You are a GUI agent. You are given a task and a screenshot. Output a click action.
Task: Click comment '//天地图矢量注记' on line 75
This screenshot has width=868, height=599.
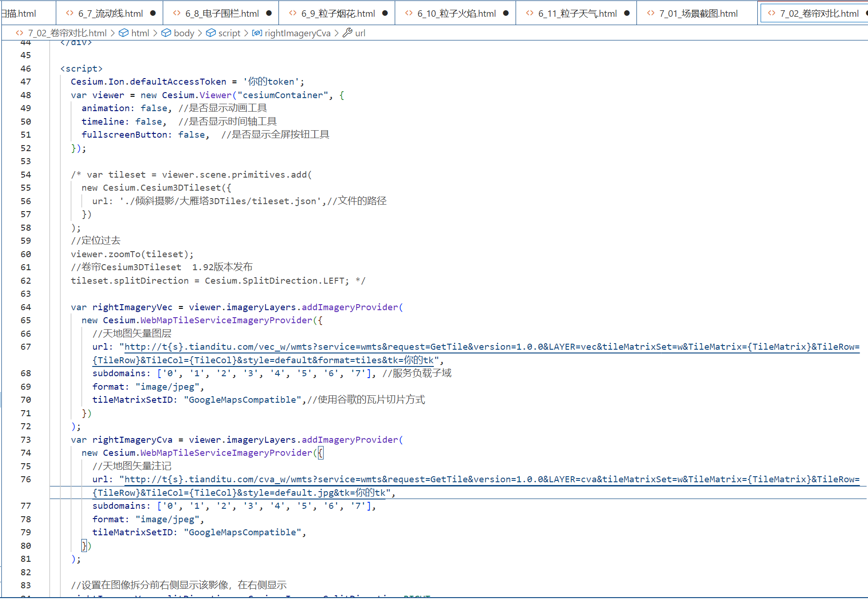point(132,466)
